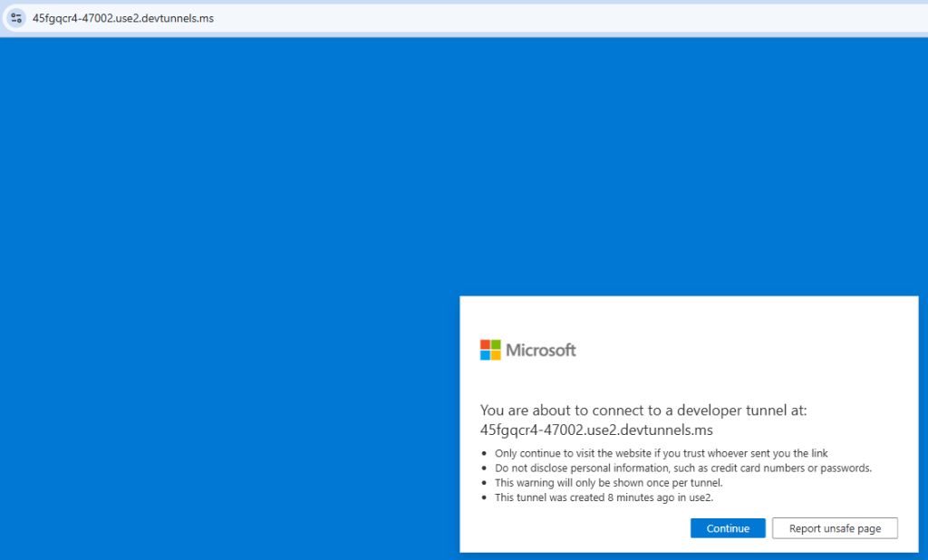Click the 'Do not disclose personal information' line
The width and height of the screenshot is (928, 560).
pyautogui.click(x=682, y=468)
